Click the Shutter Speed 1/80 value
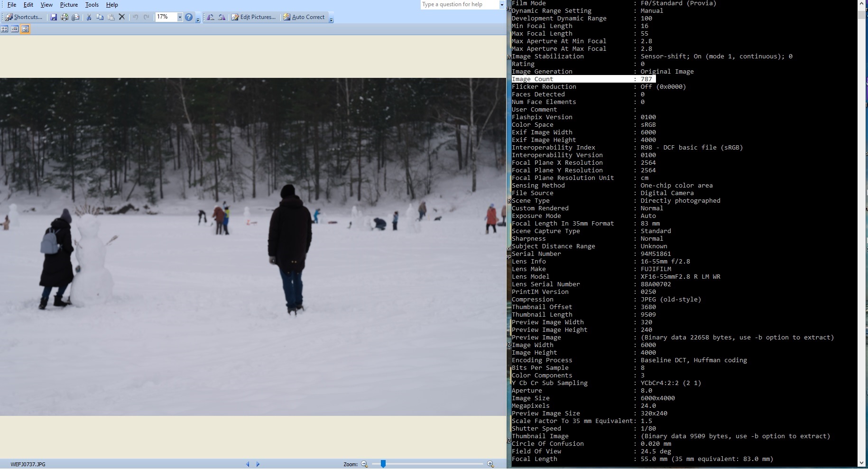 click(648, 429)
